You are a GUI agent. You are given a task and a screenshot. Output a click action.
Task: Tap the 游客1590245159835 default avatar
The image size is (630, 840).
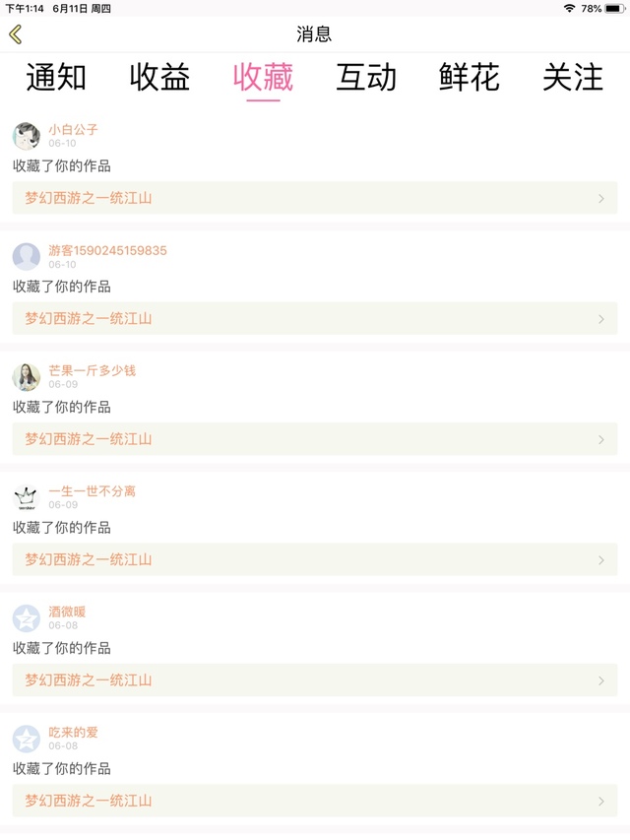27,256
